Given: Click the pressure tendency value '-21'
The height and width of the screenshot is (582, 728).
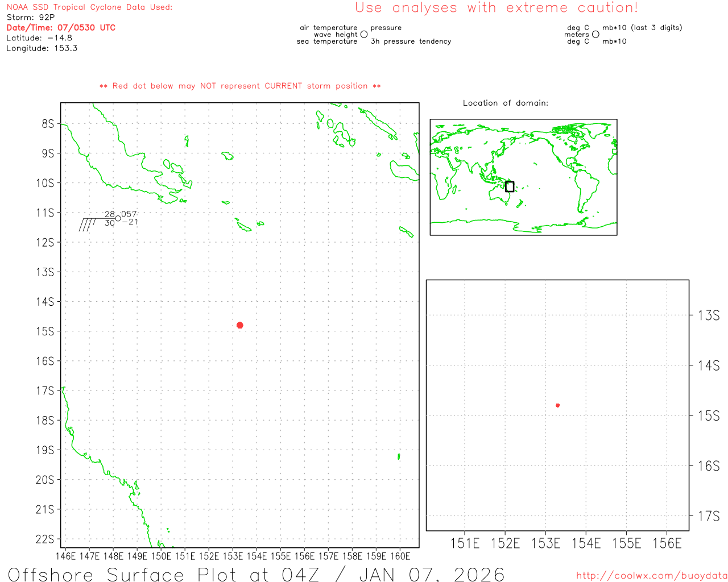Looking at the screenshot, I should 130,222.
